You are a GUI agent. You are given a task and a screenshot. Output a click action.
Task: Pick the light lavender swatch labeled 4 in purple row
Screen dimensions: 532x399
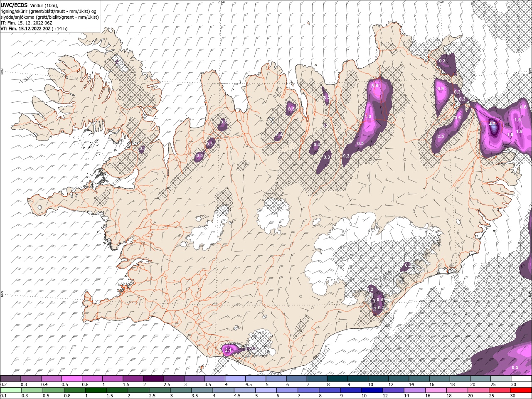pyautogui.click(x=235, y=379)
